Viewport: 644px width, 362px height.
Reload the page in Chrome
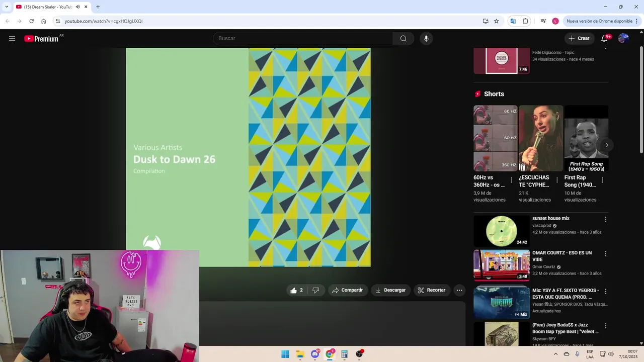pos(31,21)
